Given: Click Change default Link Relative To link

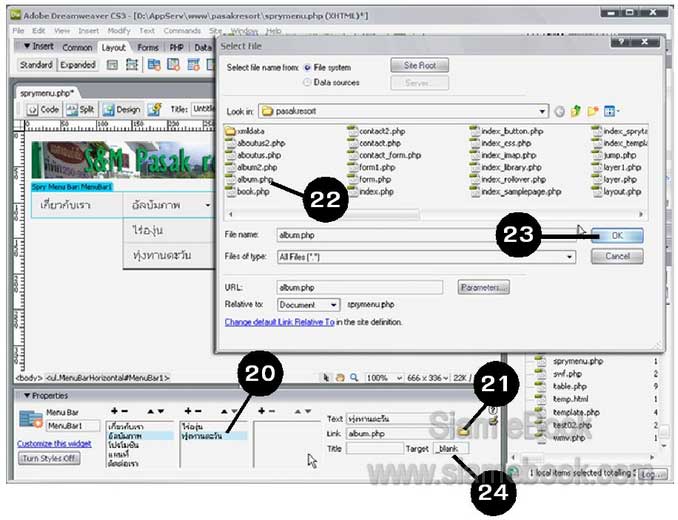Looking at the screenshot, I should pyautogui.click(x=279, y=322).
